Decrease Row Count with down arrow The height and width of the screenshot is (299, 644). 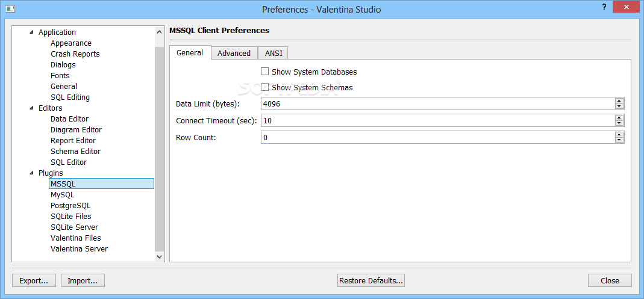pyautogui.click(x=619, y=140)
